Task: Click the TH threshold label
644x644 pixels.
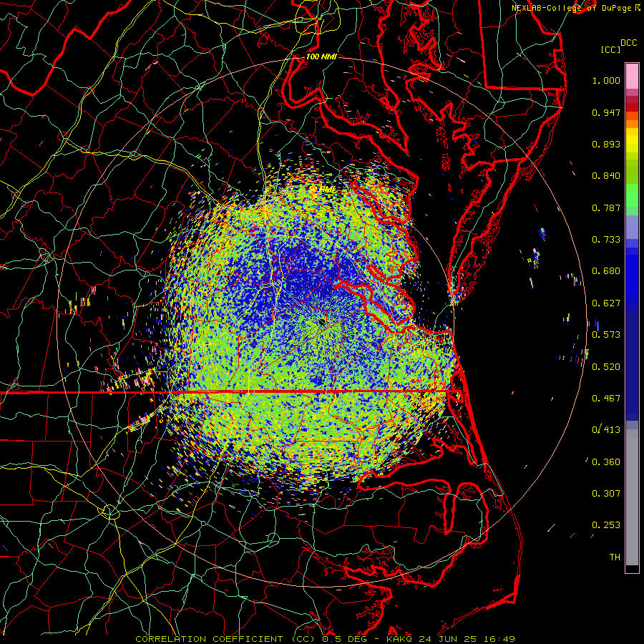Action: (x=615, y=557)
